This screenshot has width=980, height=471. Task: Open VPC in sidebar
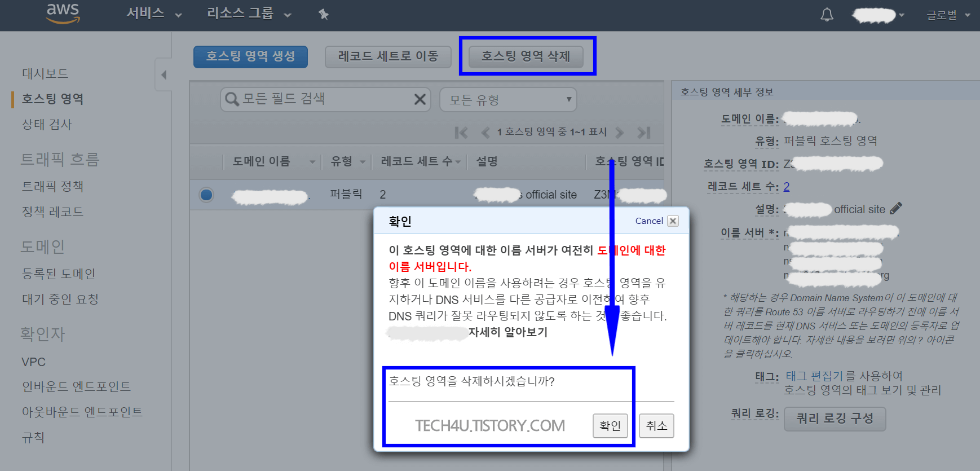tap(33, 362)
